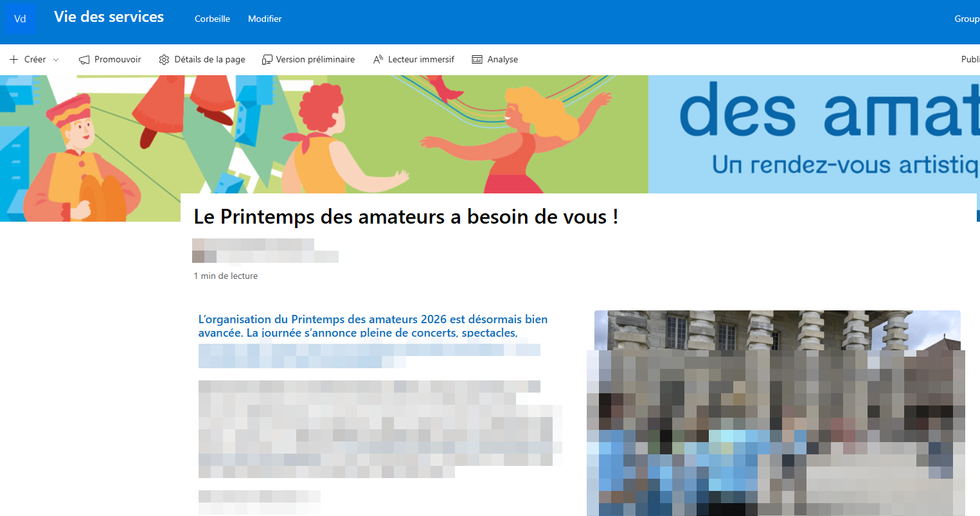This screenshot has width=980, height=516.
Task: Click the Créer command label
Action: (35, 59)
